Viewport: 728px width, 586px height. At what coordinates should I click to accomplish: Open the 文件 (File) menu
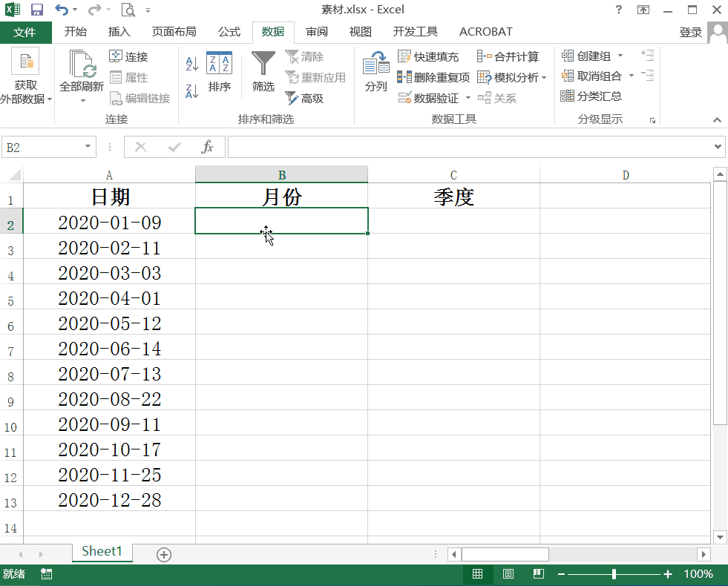pyautogui.click(x=26, y=32)
